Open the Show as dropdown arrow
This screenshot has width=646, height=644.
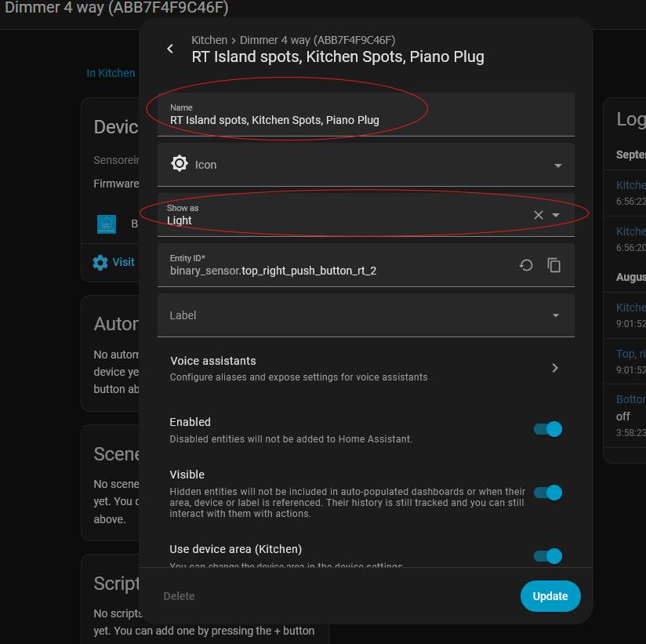[556, 215]
